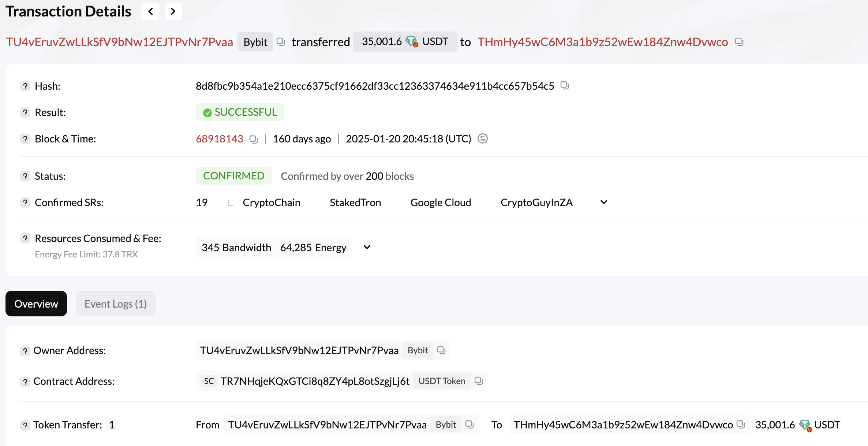
Task: Expand Resources Consumed & Fee details
Action: pyautogui.click(x=367, y=247)
